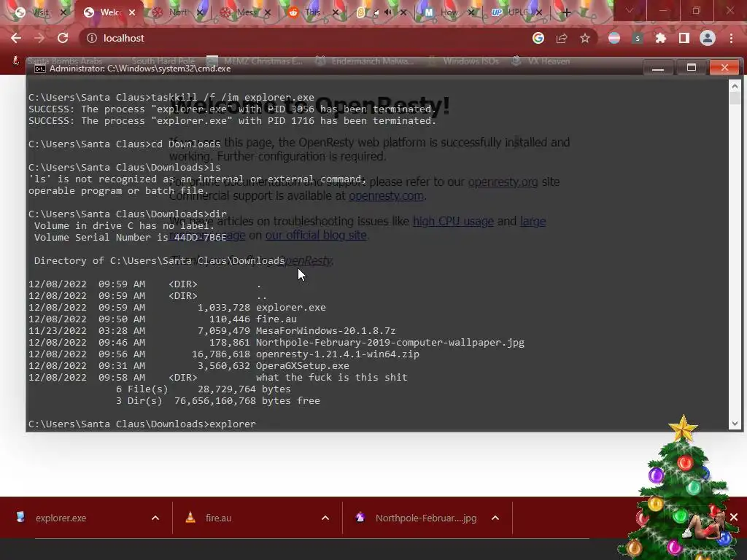
Task: Mute the tab playing audio via its speaker icon
Action: pos(388,12)
